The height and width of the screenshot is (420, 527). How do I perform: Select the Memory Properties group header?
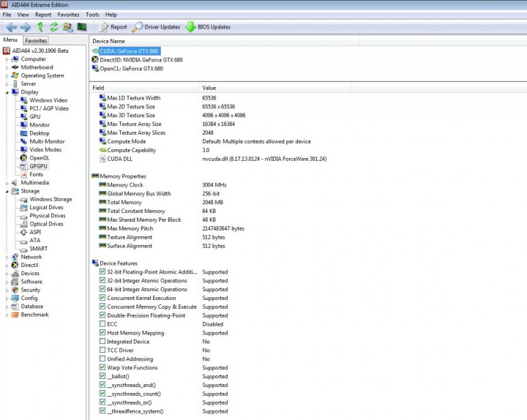coord(119,176)
